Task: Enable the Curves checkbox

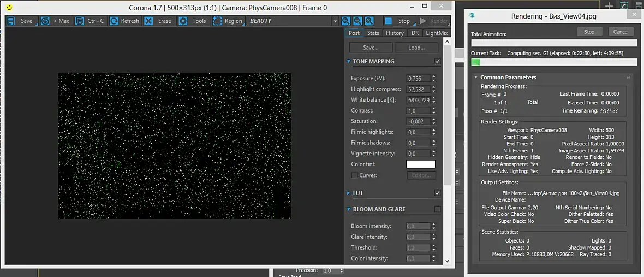Action: (x=354, y=175)
